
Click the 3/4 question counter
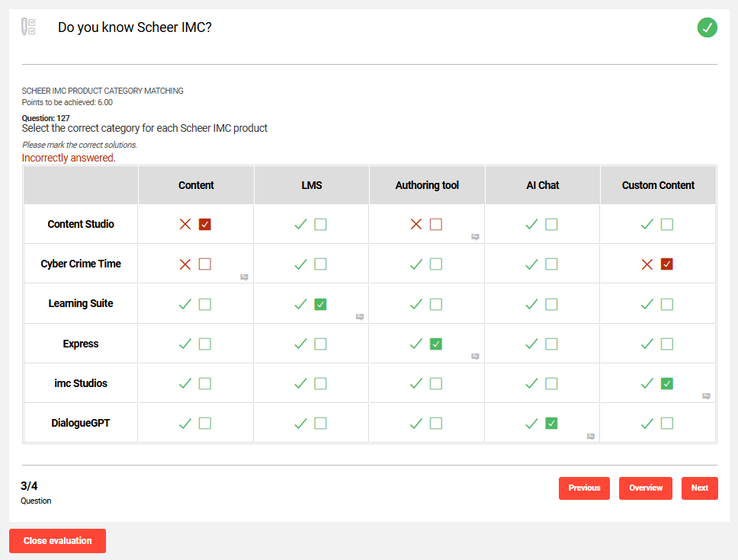click(x=29, y=485)
